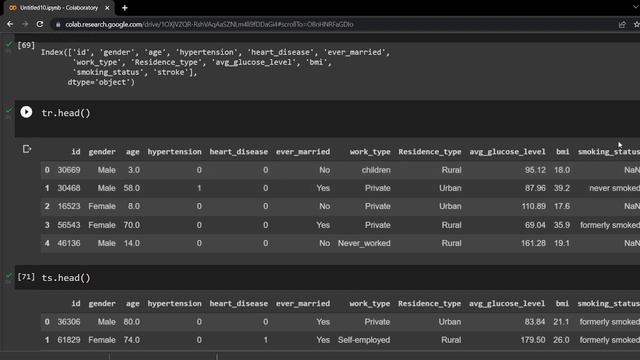Click the 'Never_worked' work_type cell
Screen dimensions: 640x360
point(364,243)
